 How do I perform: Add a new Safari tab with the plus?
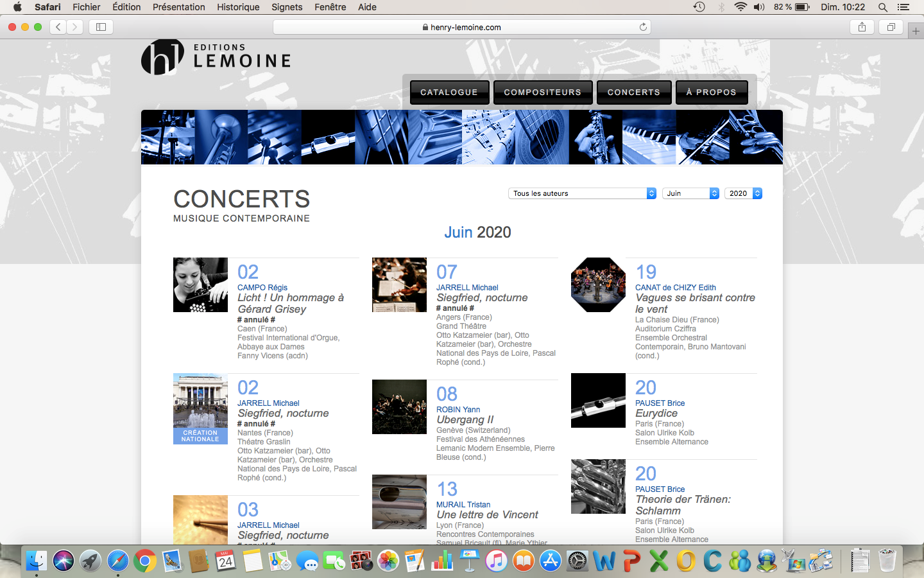916,31
